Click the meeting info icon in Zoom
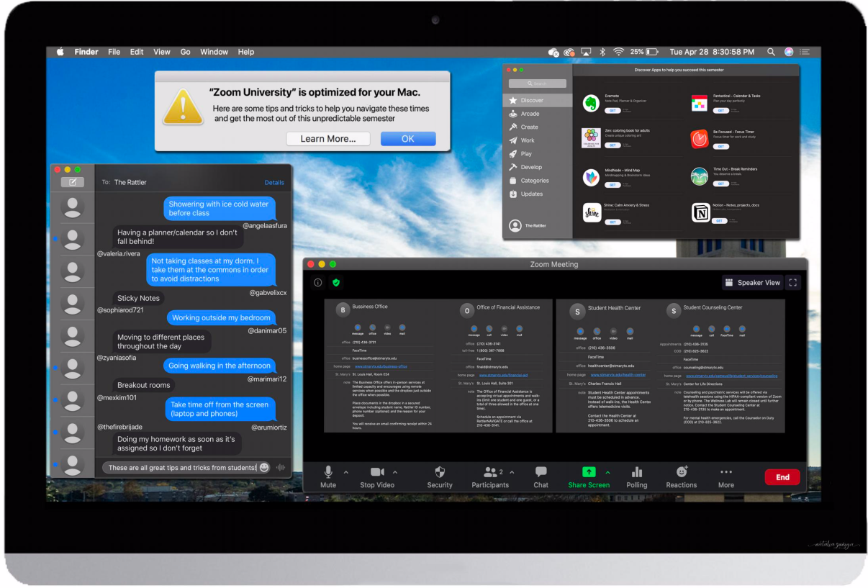 [318, 283]
